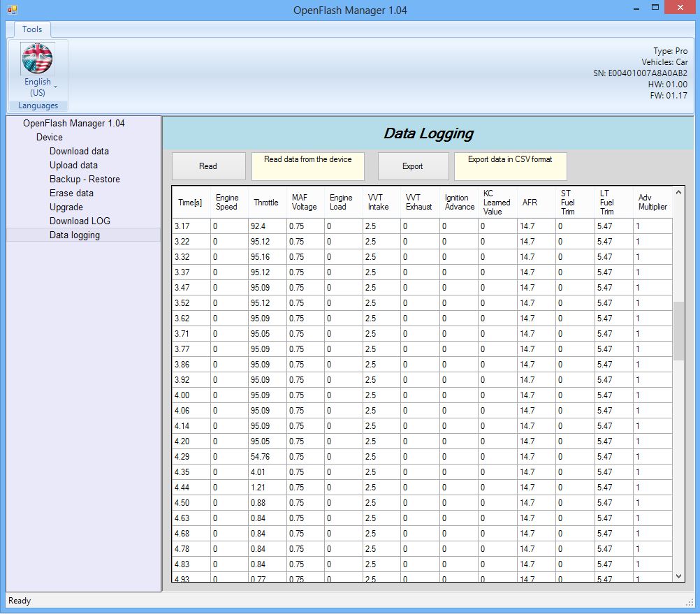Click the Time[s] column header
This screenshot has height=614, width=700.
pyautogui.click(x=190, y=203)
